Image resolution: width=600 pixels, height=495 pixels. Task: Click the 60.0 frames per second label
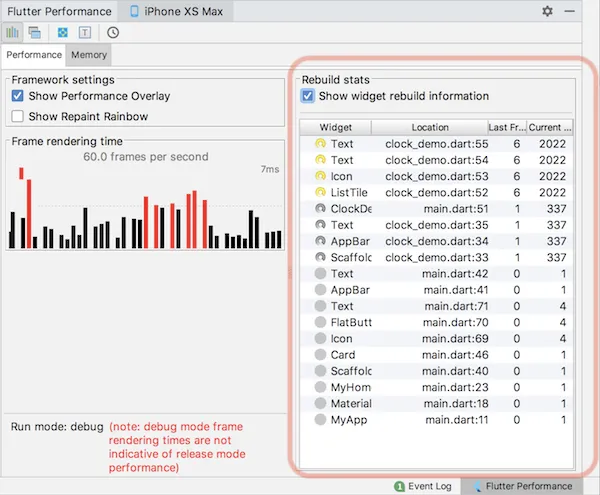[x=146, y=156]
